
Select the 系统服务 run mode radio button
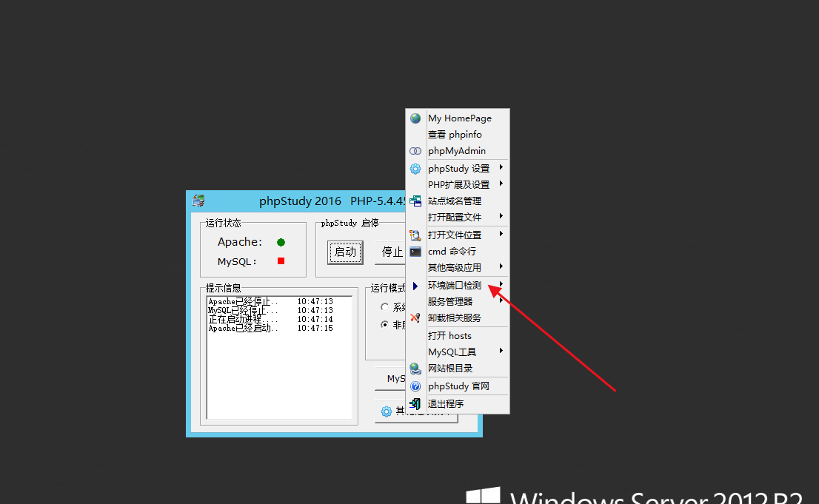(x=384, y=307)
